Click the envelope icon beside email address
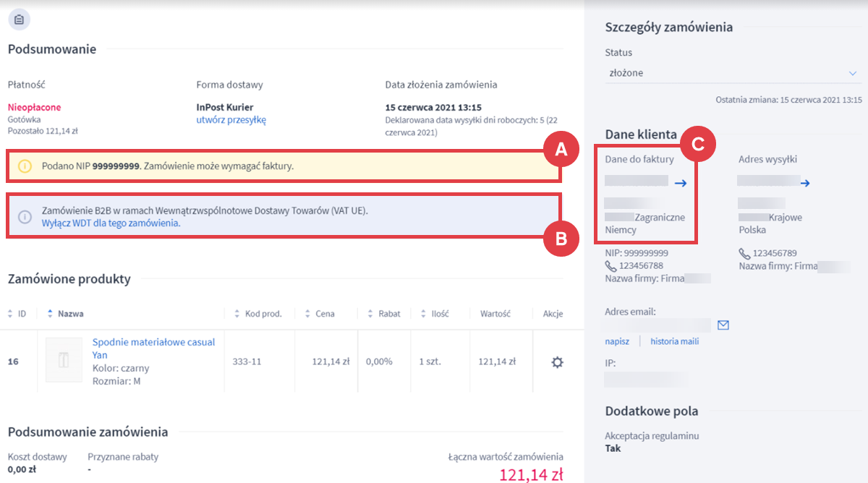This screenshot has height=483, width=868. pos(723,325)
